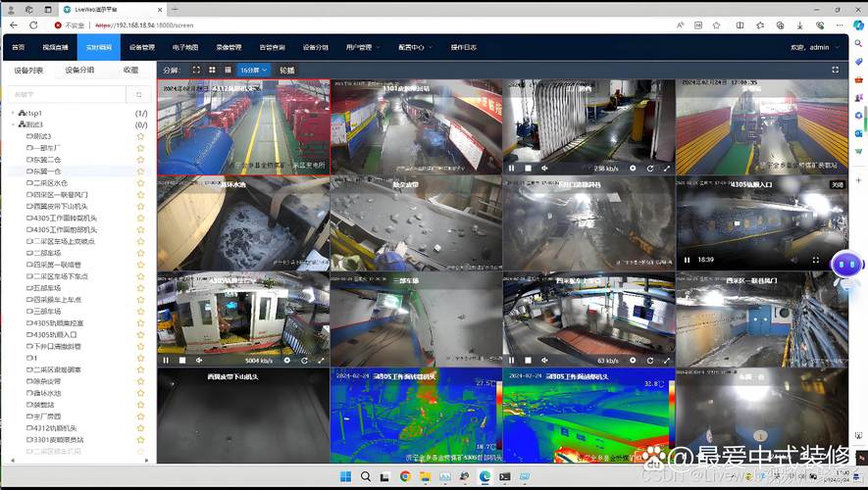Open Windows Start menu on taskbar
Viewport: 868px width, 490px height.
pyautogui.click(x=345, y=476)
